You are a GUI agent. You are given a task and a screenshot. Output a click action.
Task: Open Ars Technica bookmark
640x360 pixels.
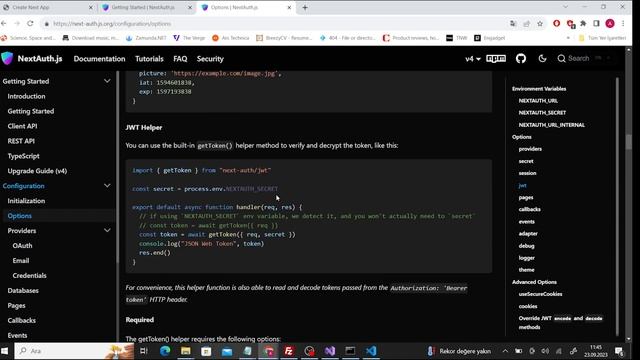[x=231, y=38]
